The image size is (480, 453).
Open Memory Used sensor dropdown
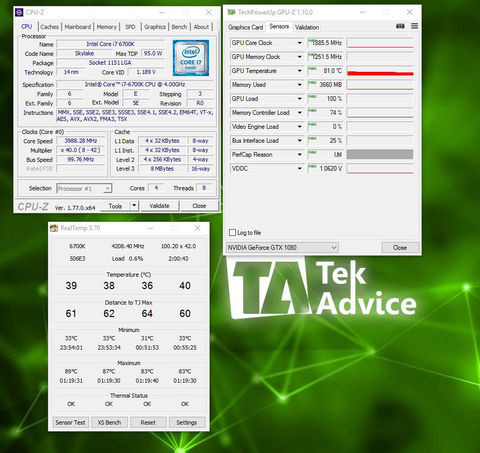[299, 85]
